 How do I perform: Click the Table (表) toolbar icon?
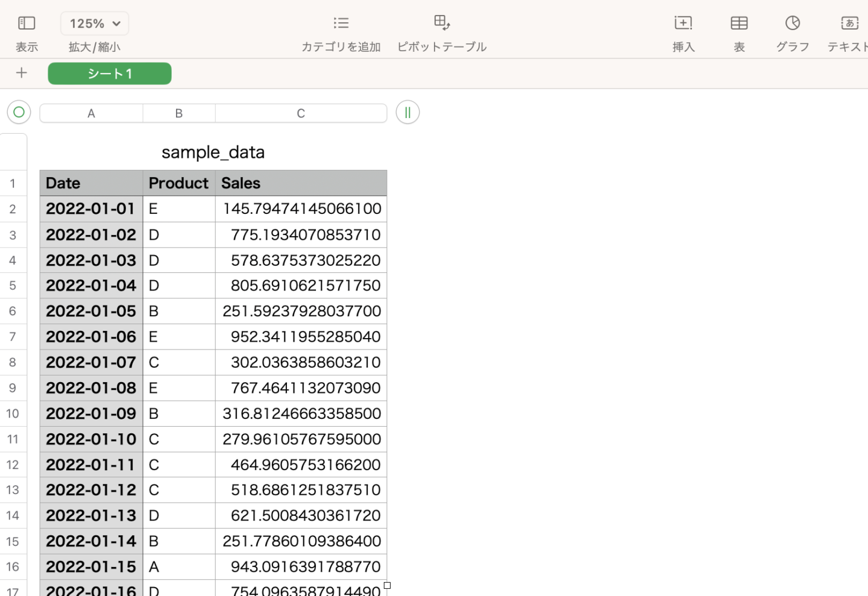tap(739, 24)
